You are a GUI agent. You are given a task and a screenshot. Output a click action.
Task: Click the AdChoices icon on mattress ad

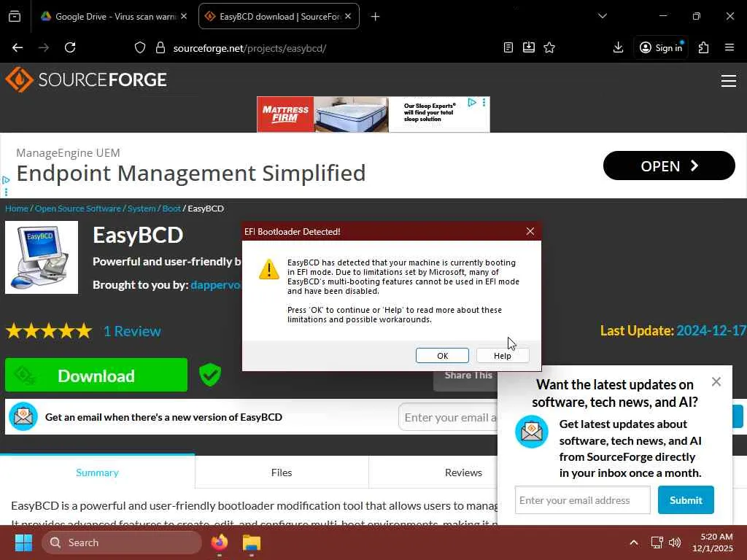(x=472, y=102)
